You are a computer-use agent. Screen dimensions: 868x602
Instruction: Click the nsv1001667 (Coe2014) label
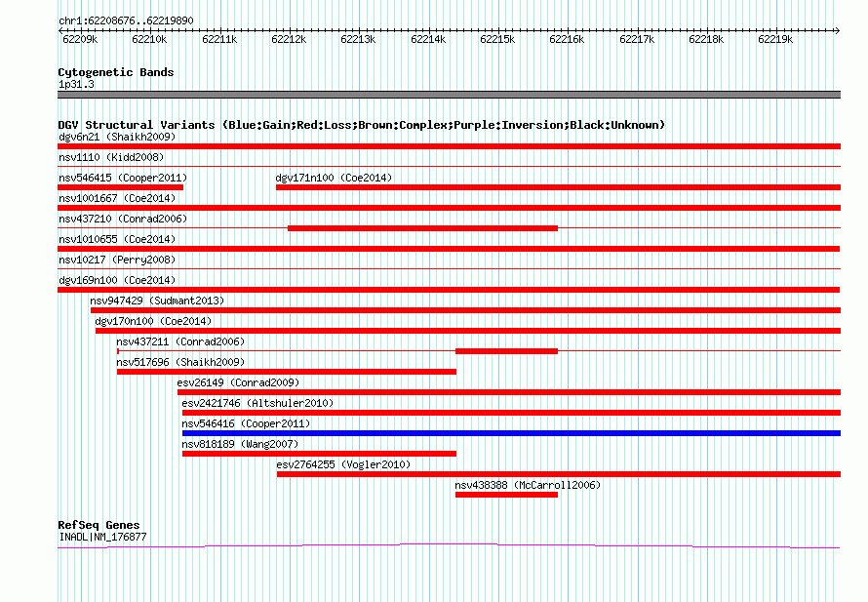[x=117, y=198]
